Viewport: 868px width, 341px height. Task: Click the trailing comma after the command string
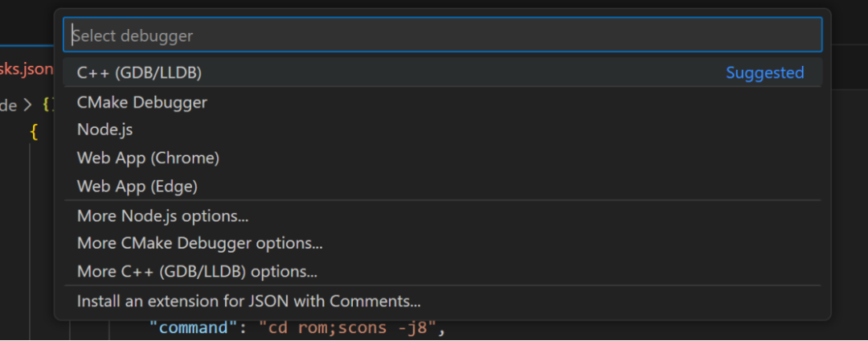coord(442,329)
